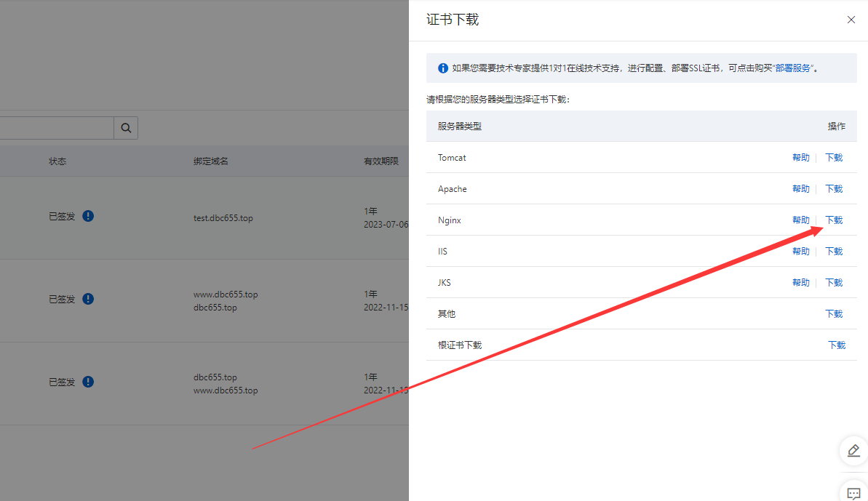Screen dimensions: 868x501
Task: Click the 绑定域名 column header
Action: (211, 161)
